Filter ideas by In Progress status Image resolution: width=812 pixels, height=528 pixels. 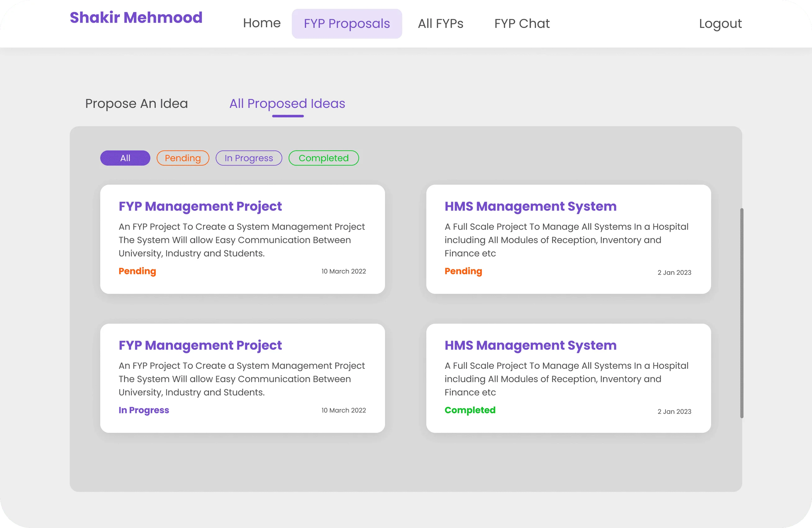pyautogui.click(x=249, y=158)
